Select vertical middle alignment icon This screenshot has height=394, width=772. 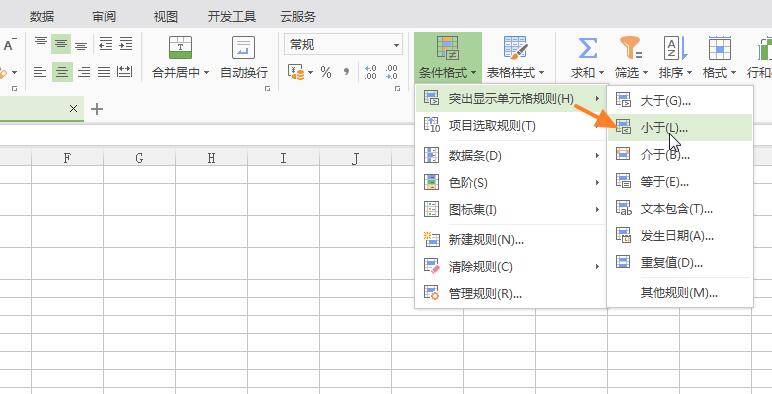point(62,44)
